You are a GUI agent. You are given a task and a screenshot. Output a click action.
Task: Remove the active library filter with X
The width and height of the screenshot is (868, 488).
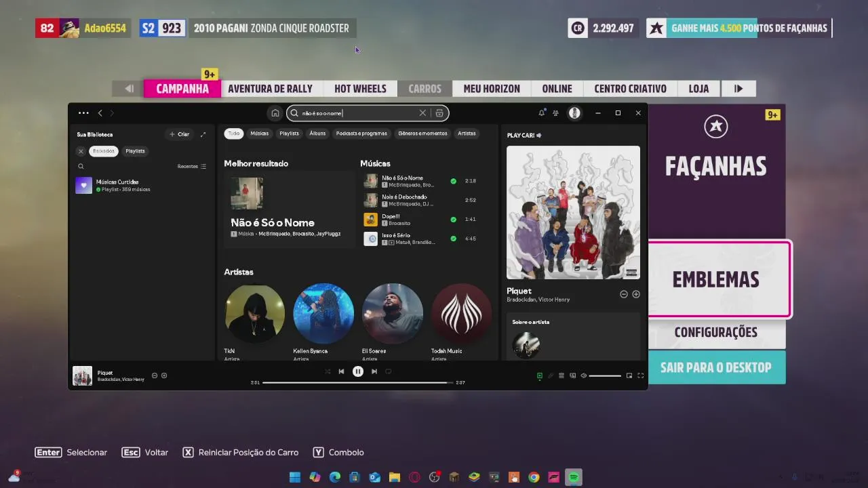click(81, 151)
